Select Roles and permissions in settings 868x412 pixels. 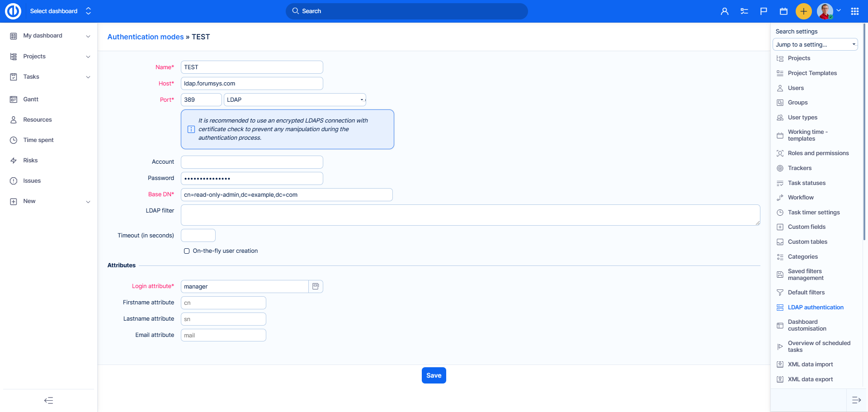pyautogui.click(x=818, y=153)
